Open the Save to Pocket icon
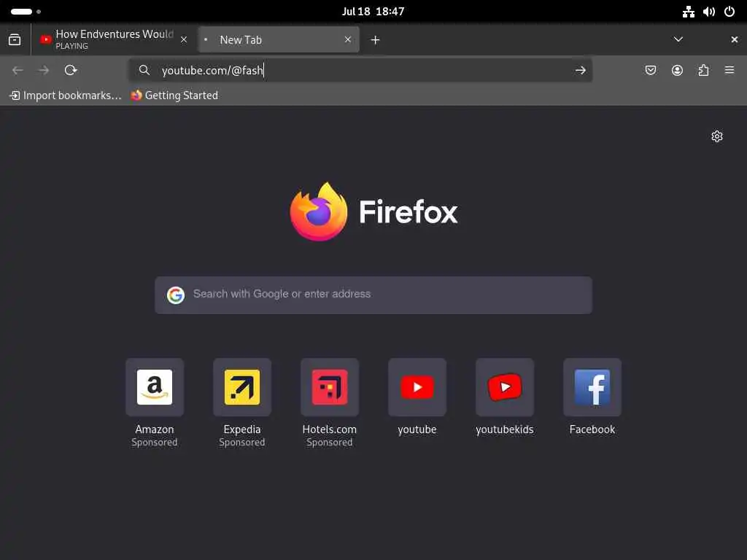The height and width of the screenshot is (560, 747). point(650,71)
